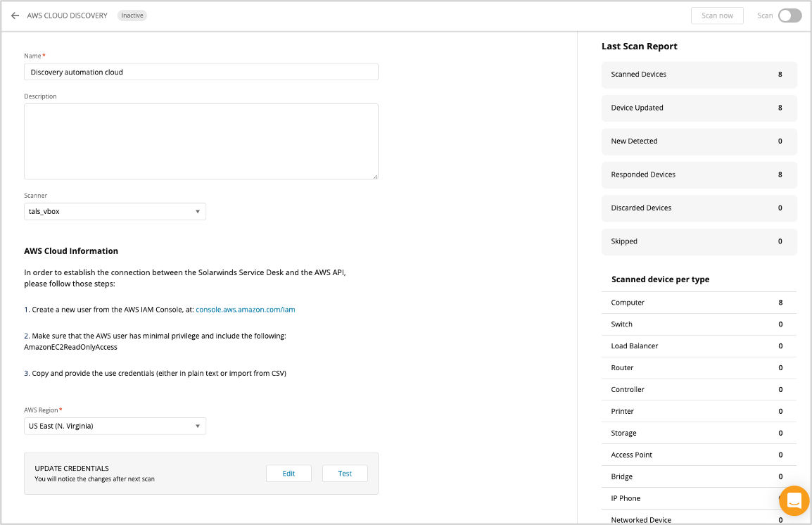This screenshot has width=812, height=525.
Task: Click the Scan now button
Action: coord(717,15)
